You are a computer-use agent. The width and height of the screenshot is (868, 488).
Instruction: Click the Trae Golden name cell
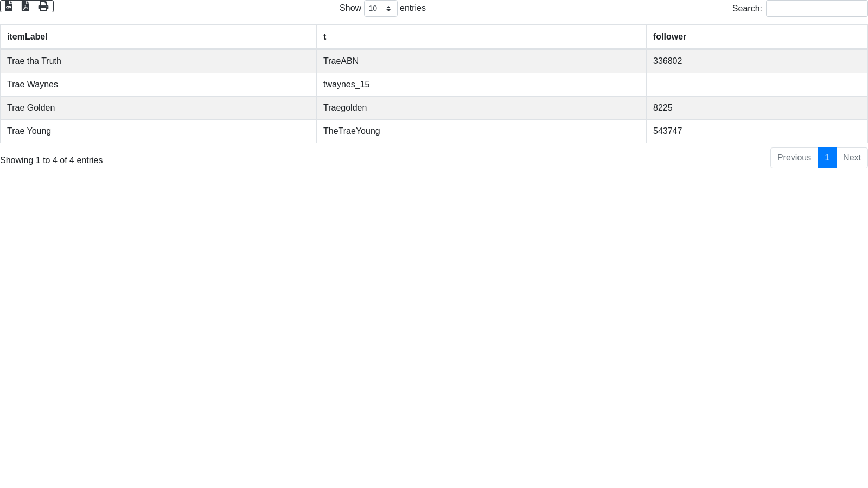(x=31, y=108)
